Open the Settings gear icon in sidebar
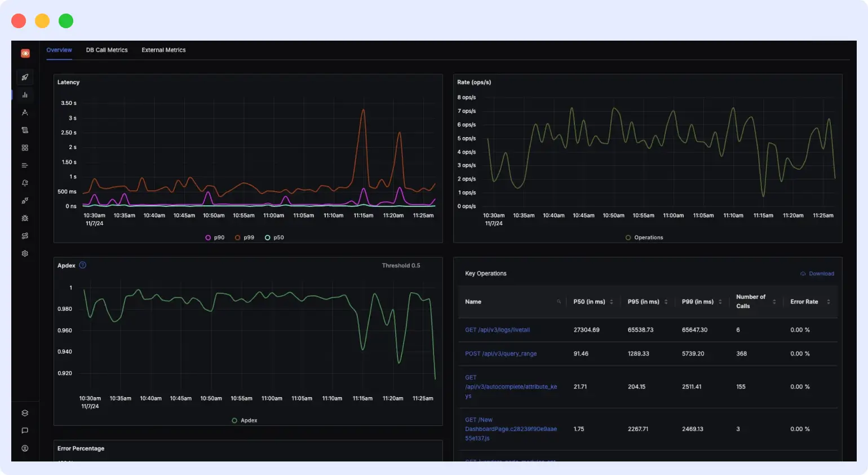The image size is (868, 475). [25, 254]
